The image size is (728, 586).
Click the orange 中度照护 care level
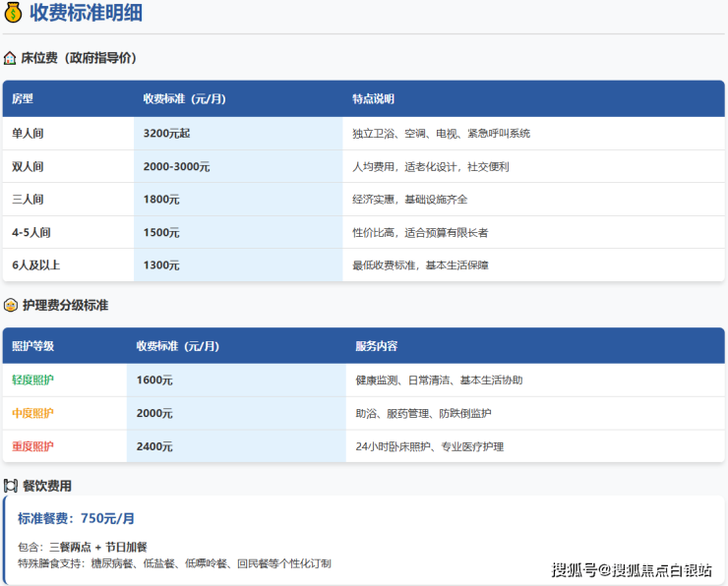point(32,413)
